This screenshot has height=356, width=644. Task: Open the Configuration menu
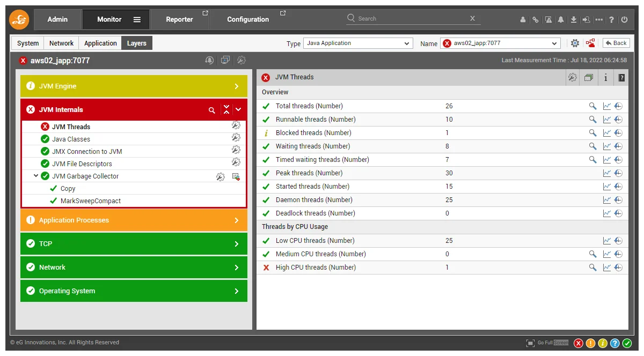tap(248, 19)
